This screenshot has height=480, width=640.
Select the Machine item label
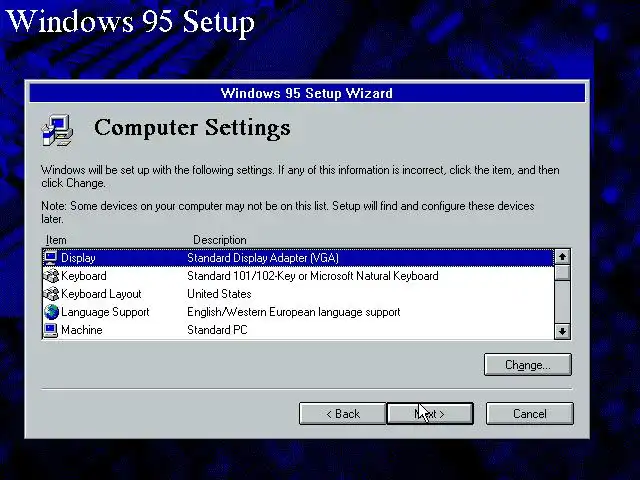pos(82,330)
